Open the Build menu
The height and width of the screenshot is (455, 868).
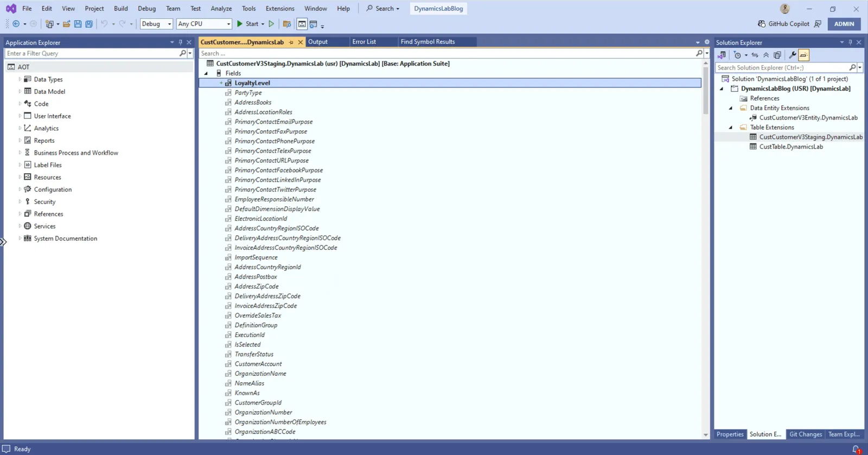point(121,9)
